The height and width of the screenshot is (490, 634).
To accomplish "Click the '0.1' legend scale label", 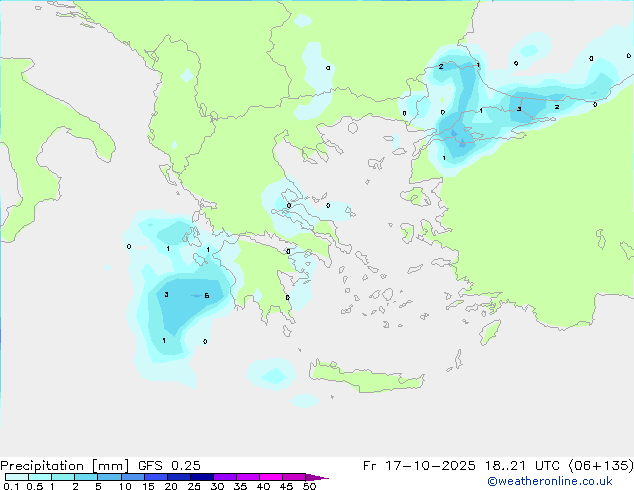I will (11, 486).
